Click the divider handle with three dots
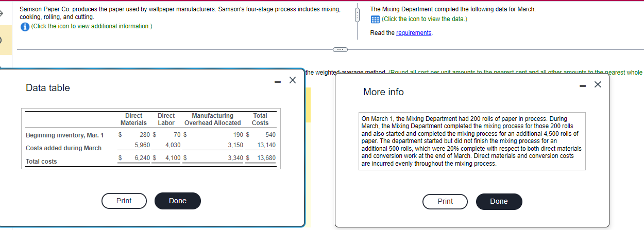 coord(340,49)
